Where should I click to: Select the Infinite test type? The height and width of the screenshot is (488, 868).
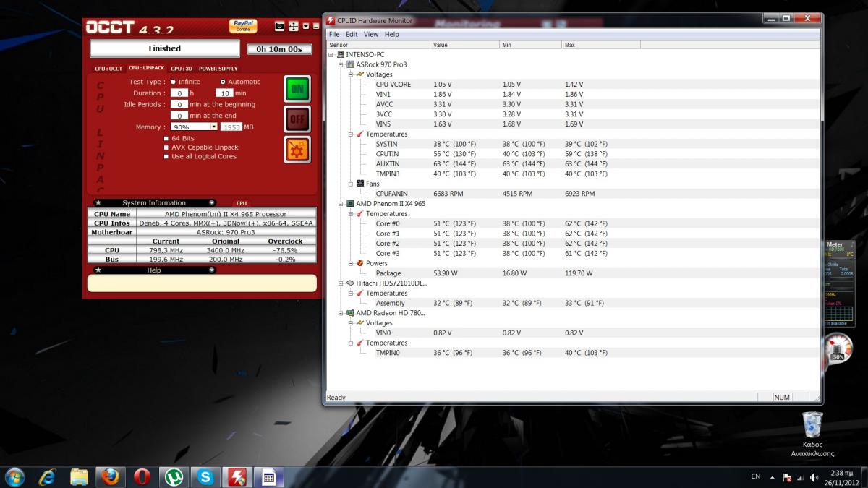pos(173,82)
